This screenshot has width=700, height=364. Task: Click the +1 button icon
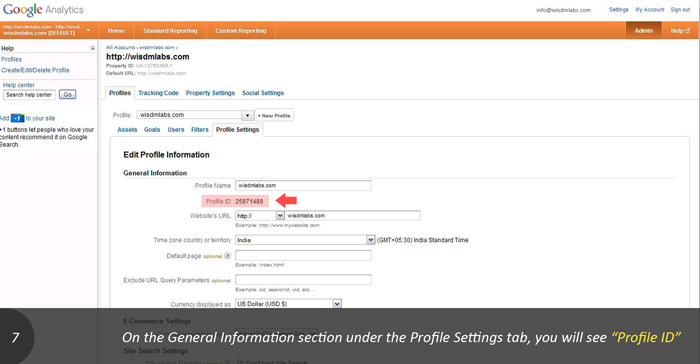point(17,118)
